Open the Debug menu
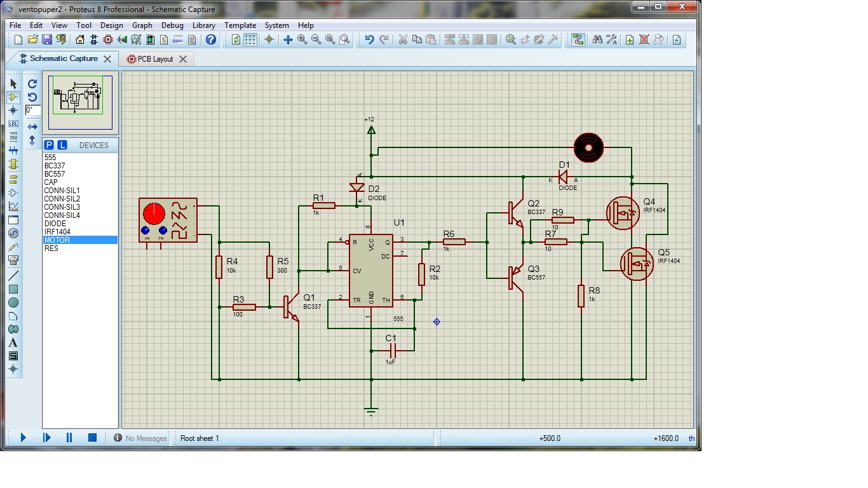 pyautogui.click(x=172, y=25)
